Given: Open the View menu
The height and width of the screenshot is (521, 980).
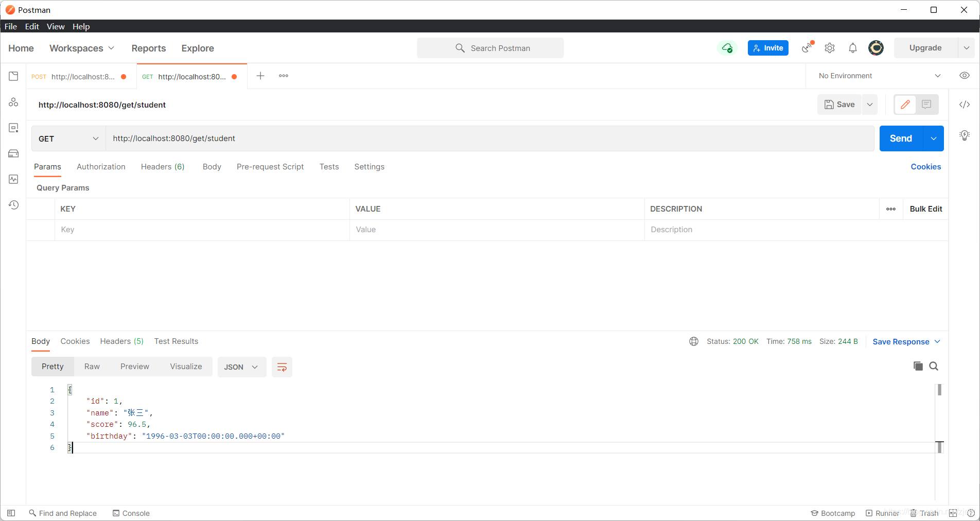Looking at the screenshot, I should point(56,26).
